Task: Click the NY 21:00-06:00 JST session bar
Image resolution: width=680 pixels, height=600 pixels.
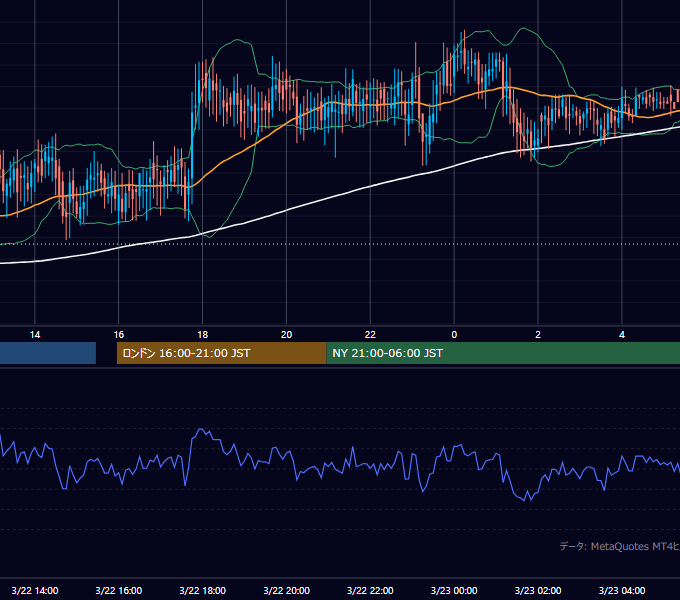Action: coord(503,353)
